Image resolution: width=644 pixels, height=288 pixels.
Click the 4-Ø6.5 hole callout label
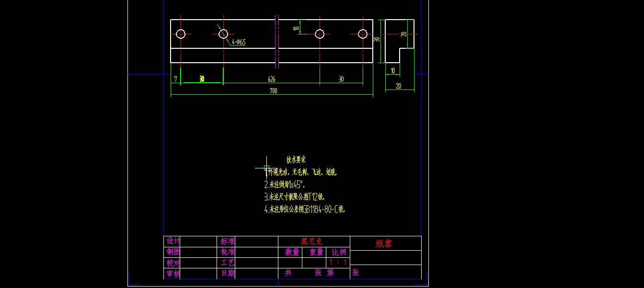coord(239,42)
